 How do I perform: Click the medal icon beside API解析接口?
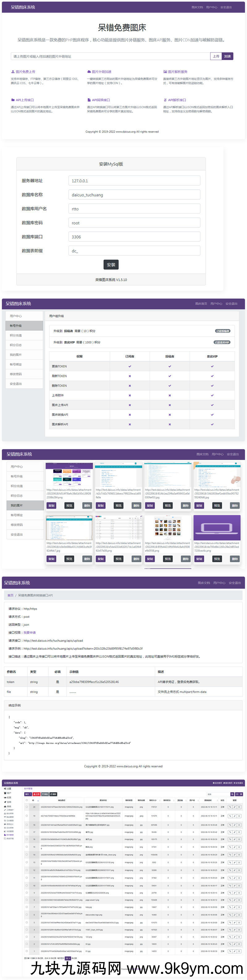(165, 100)
